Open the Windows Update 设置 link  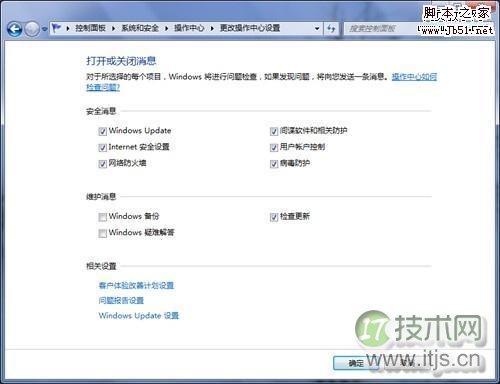pyautogui.click(x=139, y=315)
